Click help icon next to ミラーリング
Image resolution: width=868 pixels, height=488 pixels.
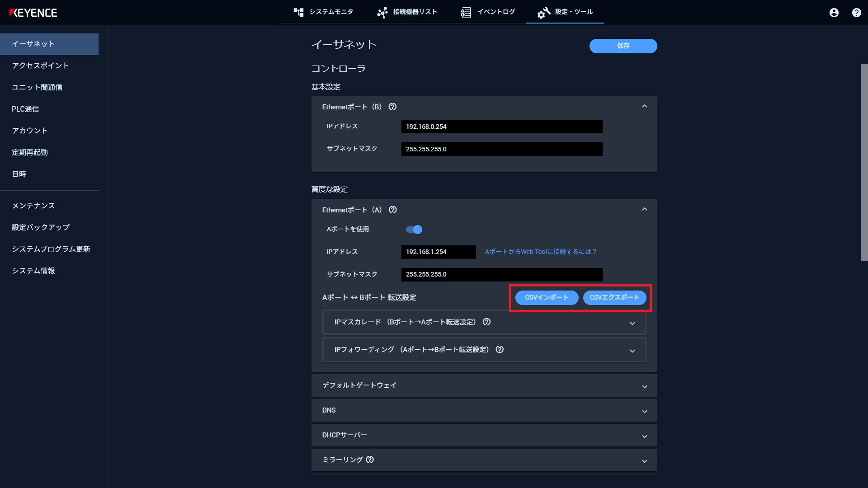point(370,460)
